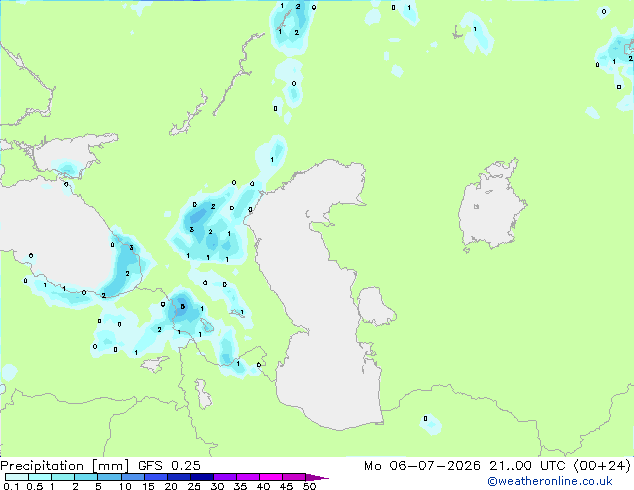Open the weatheronline.co.uk credit link
This screenshot has width=634, height=490.
pyautogui.click(x=550, y=481)
